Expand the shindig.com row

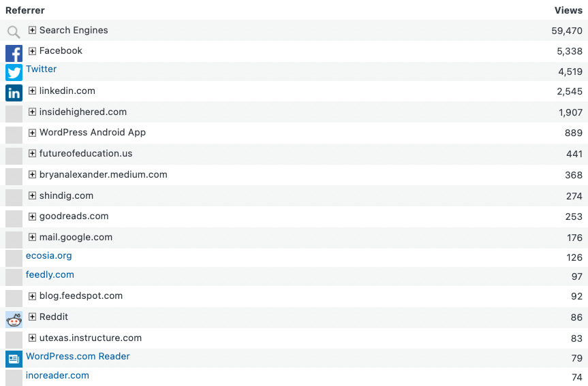(x=32, y=195)
